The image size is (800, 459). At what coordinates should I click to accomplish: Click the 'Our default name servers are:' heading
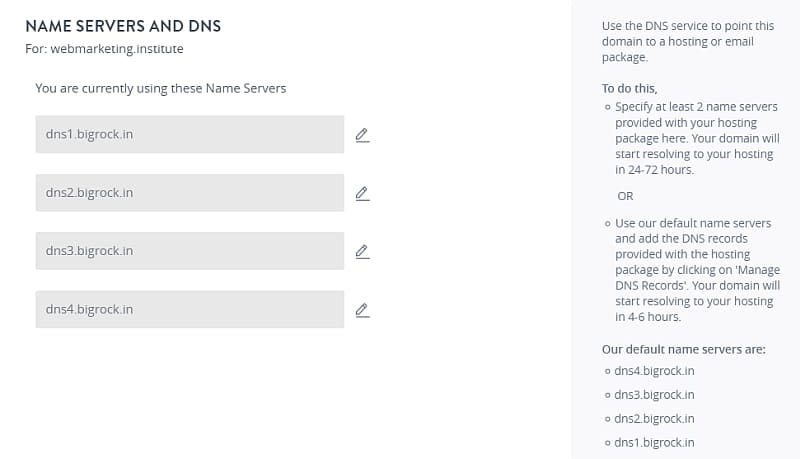tap(683, 350)
